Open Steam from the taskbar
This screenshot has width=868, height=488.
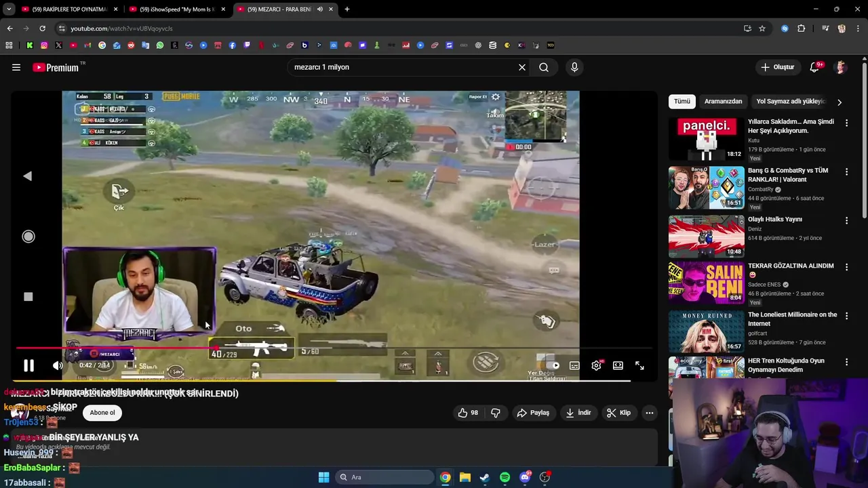tap(485, 477)
